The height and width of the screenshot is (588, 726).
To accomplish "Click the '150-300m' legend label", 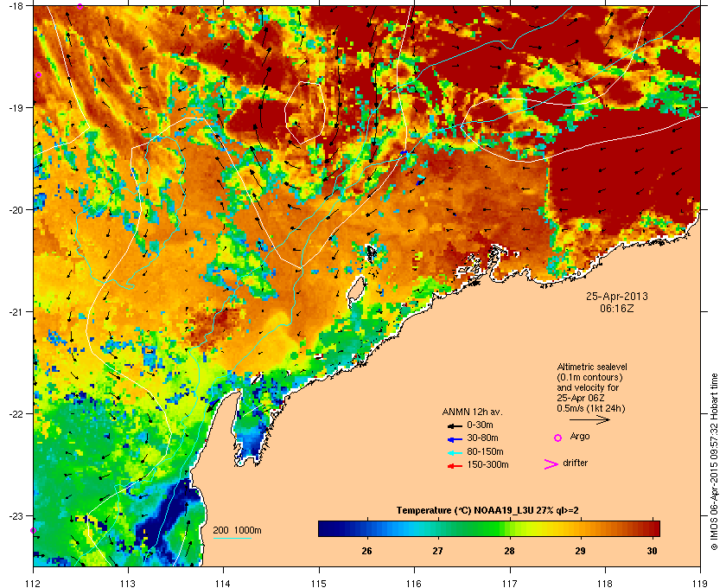I will (x=488, y=464).
